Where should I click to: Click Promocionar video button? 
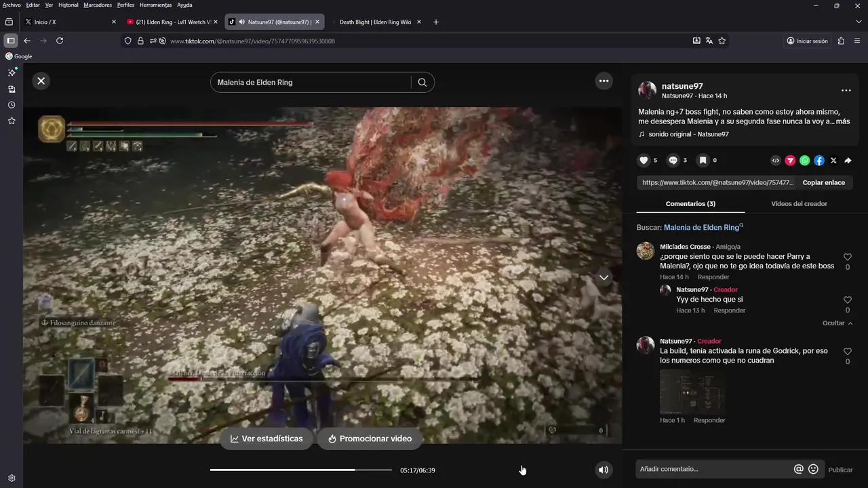(370, 439)
